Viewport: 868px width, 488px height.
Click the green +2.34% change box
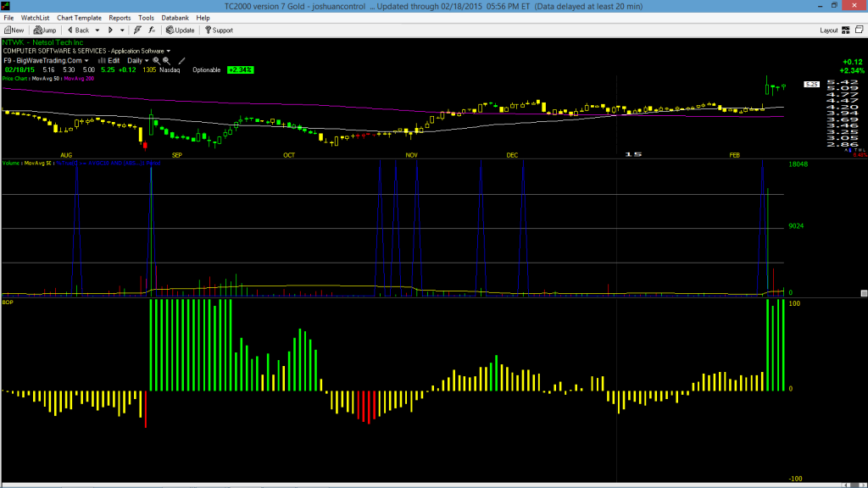point(240,70)
